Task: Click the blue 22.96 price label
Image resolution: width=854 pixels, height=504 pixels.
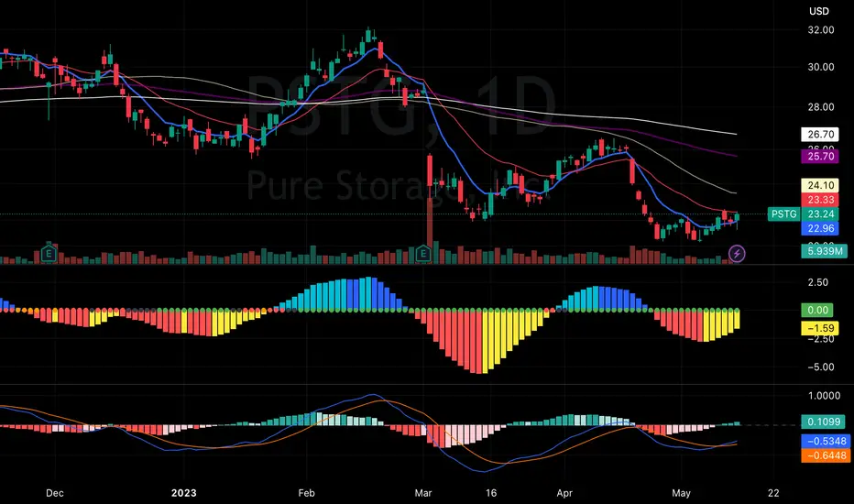Action: pyautogui.click(x=820, y=228)
